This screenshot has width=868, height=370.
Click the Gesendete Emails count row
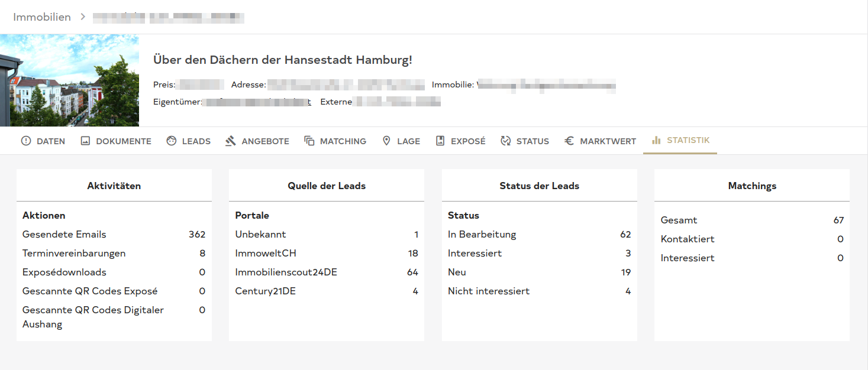(x=114, y=235)
